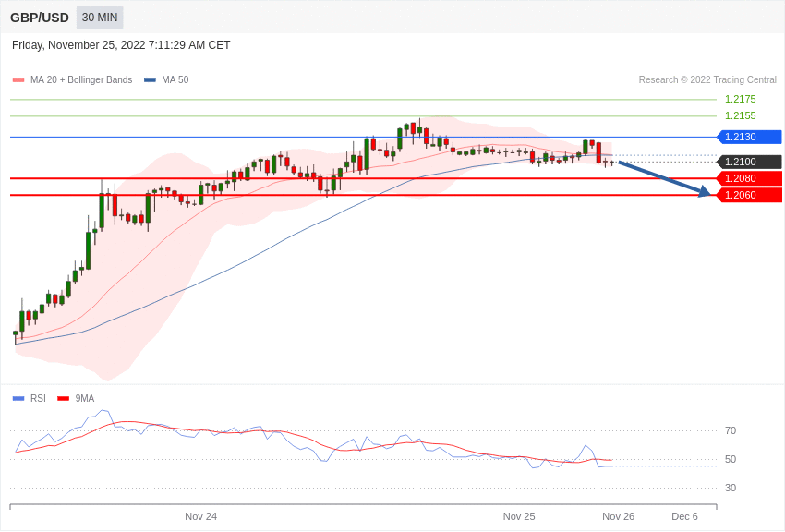Image resolution: width=785 pixels, height=532 pixels.
Task: Click the MA 50 legend swatch
Action: pyautogui.click(x=150, y=80)
